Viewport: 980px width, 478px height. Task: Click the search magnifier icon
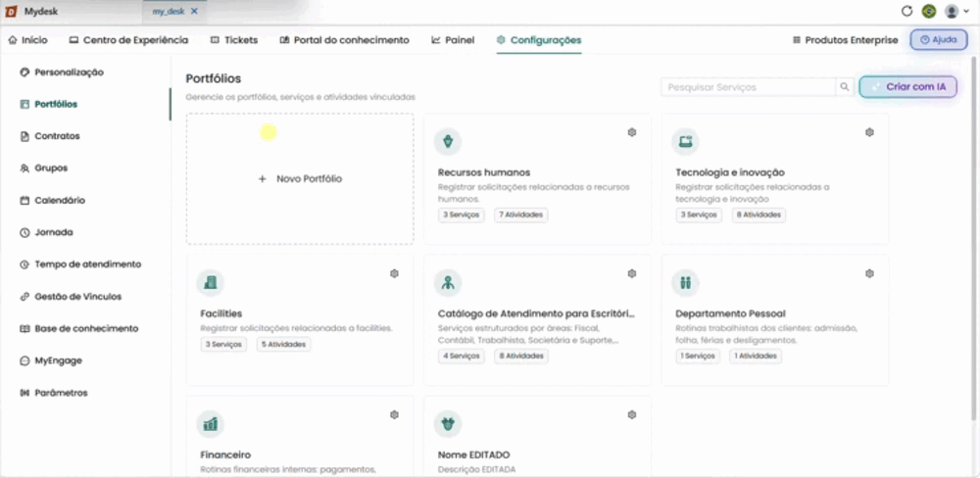845,87
